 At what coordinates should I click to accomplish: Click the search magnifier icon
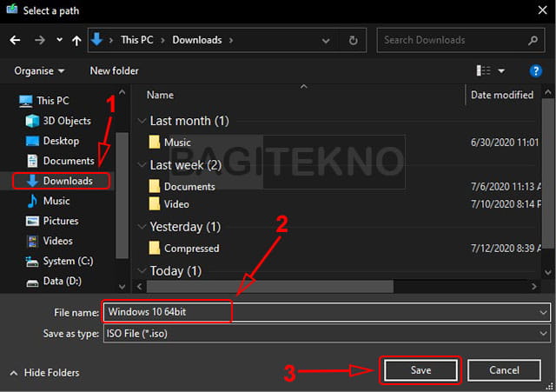click(533, 41)
